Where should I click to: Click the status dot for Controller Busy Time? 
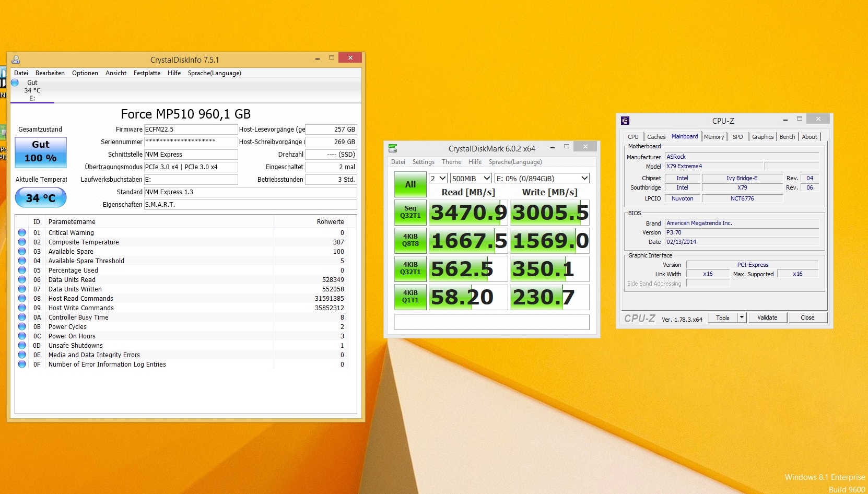click(x=22, y=317)
